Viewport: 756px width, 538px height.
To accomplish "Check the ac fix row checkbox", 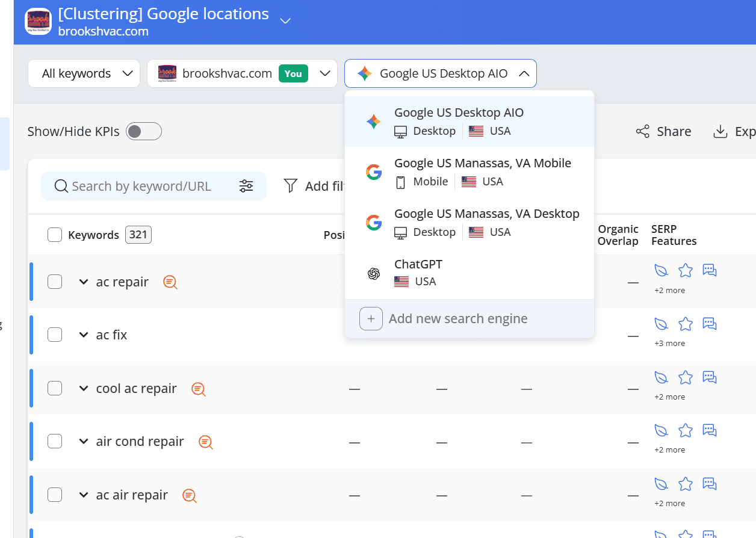I will coord(55,335).
